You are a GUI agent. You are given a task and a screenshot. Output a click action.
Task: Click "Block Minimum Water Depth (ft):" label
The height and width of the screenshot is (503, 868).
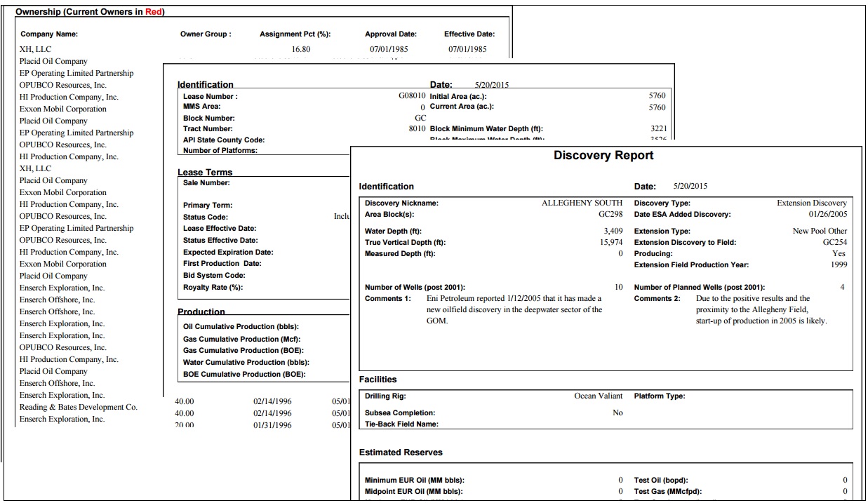pyautogui.click(x=486, y=129)
